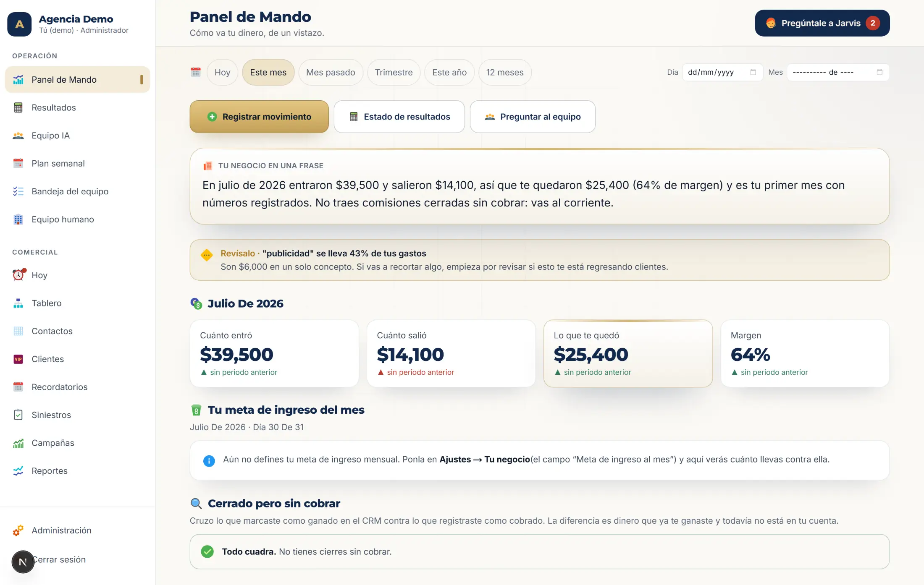Select the Hoy period filter
924x585 pixels.
point(222,72)
